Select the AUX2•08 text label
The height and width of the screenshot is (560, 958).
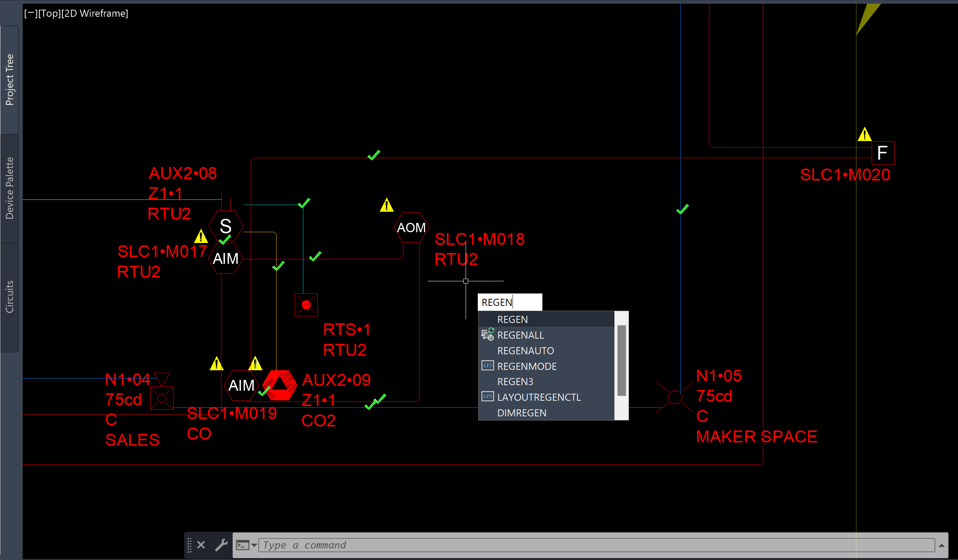pyautogui.click(x=182, y=173)
